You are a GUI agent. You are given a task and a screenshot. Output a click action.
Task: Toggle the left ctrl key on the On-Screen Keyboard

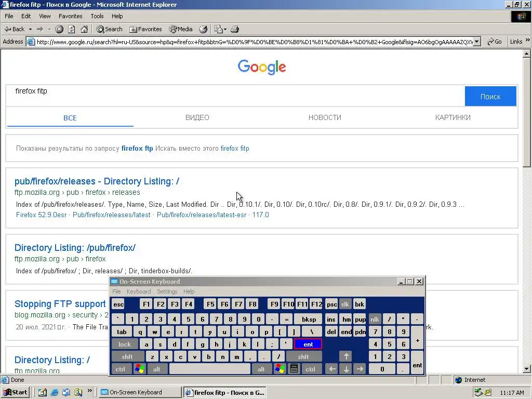(121, 369)
